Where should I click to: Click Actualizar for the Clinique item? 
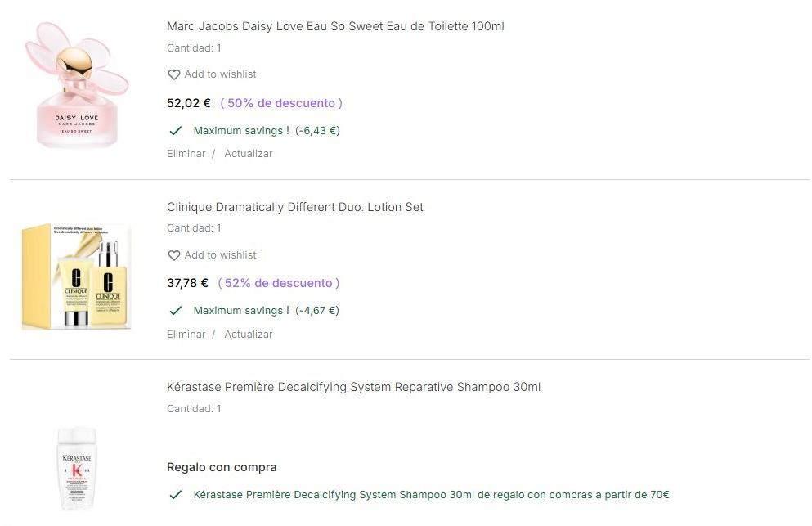pos(249,335)
